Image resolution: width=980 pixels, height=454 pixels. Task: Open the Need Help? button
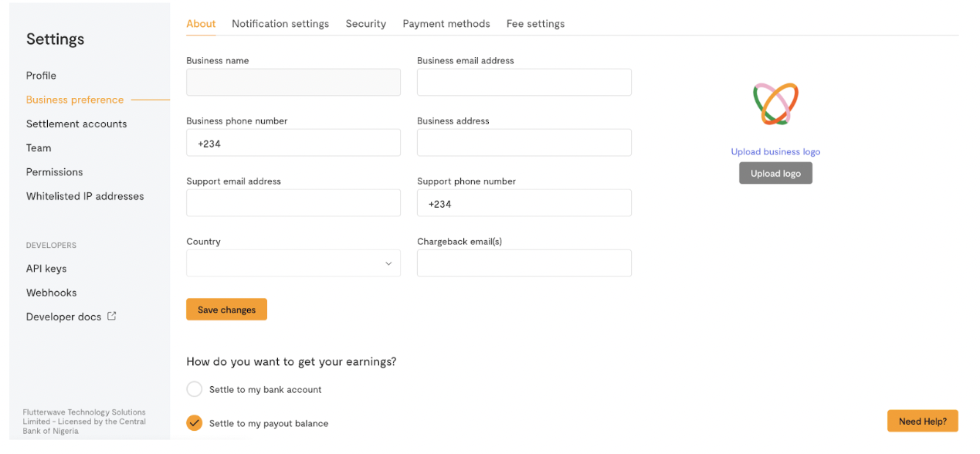923,421
